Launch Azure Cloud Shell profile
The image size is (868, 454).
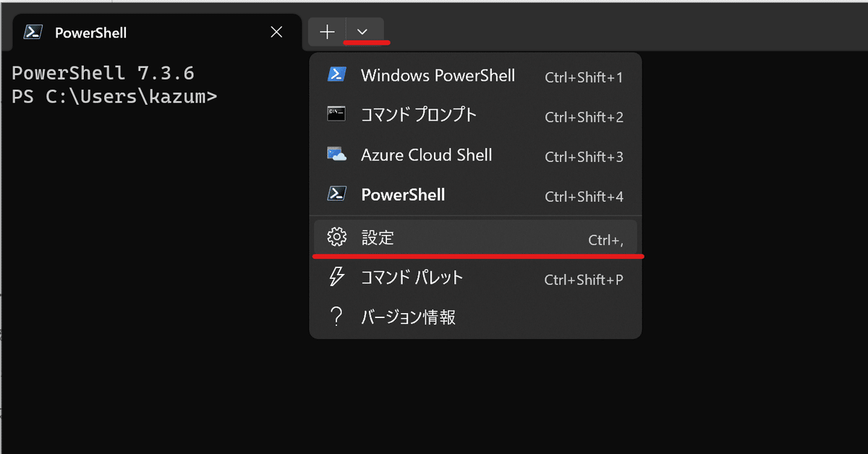point(475,155)
